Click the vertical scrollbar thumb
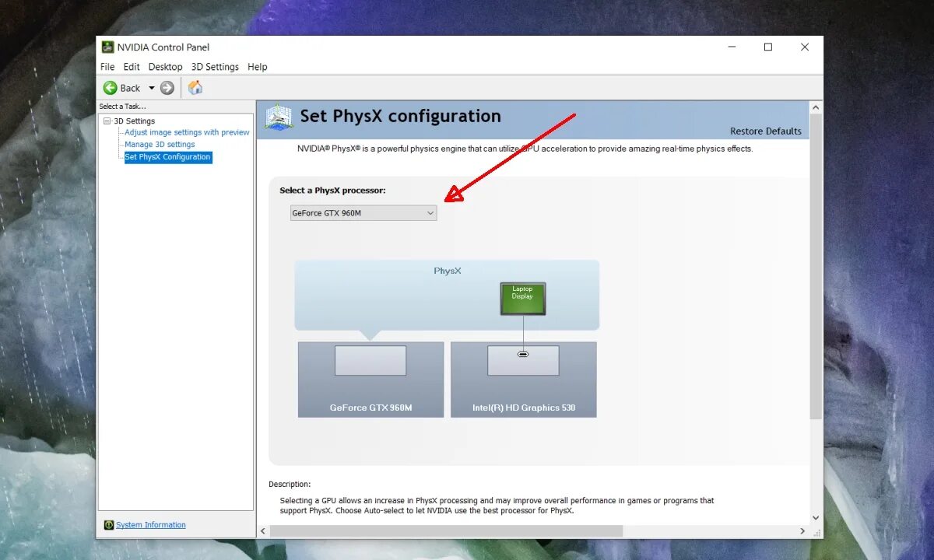The height and width of the screenshot is (560, 934). [816, 266]
